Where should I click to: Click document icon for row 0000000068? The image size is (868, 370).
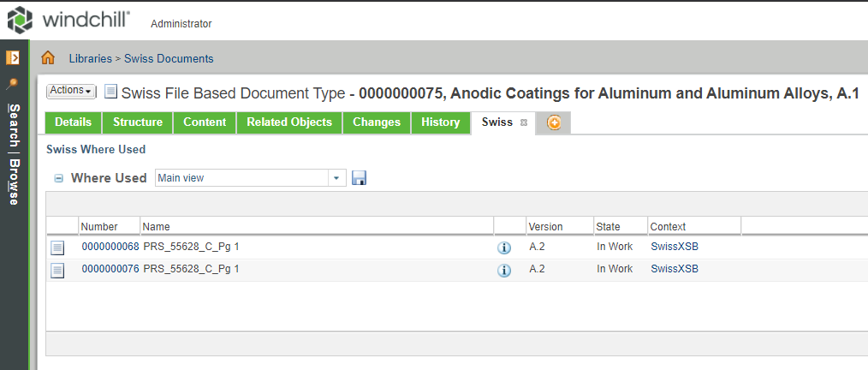tap(57, 248)
